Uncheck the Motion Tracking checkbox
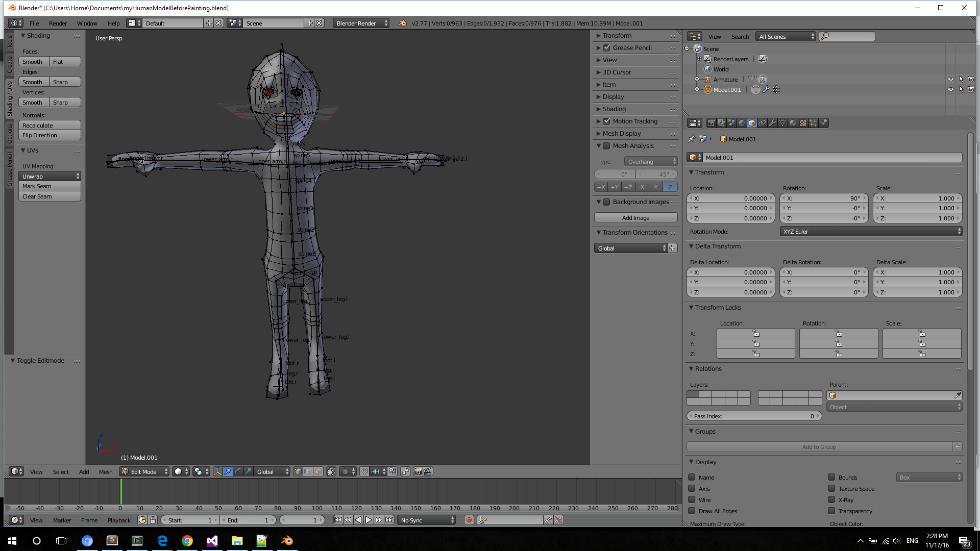 (x=606, y=121)
